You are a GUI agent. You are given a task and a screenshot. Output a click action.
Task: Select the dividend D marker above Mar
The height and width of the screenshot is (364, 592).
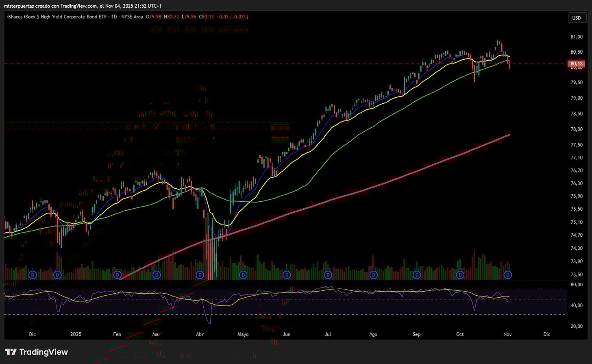click(156, 275)
